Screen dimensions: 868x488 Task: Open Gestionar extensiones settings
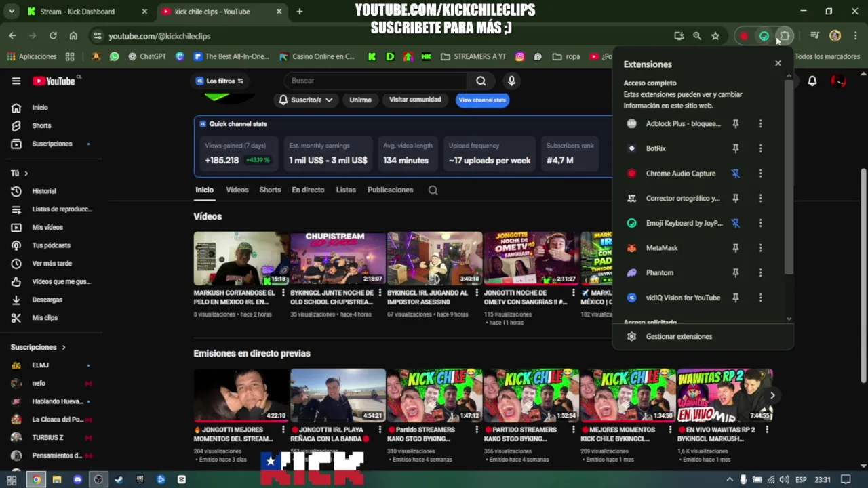pos(678,336)
